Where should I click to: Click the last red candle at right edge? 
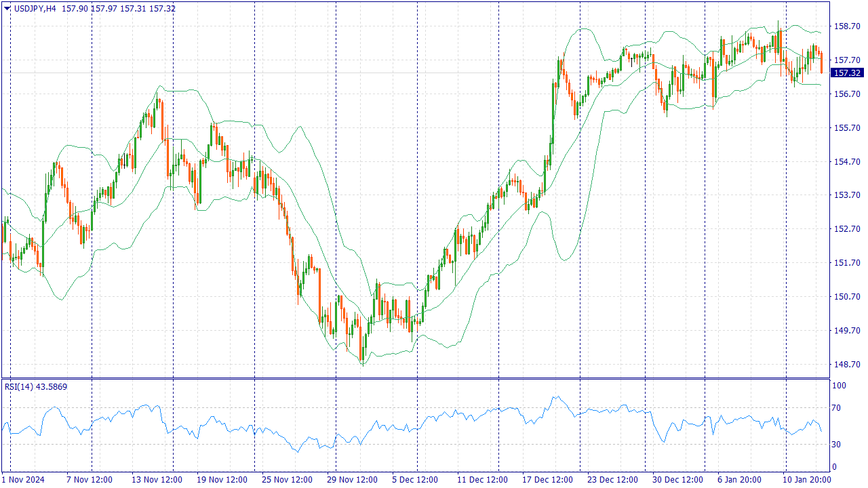[x=821, y=63]
